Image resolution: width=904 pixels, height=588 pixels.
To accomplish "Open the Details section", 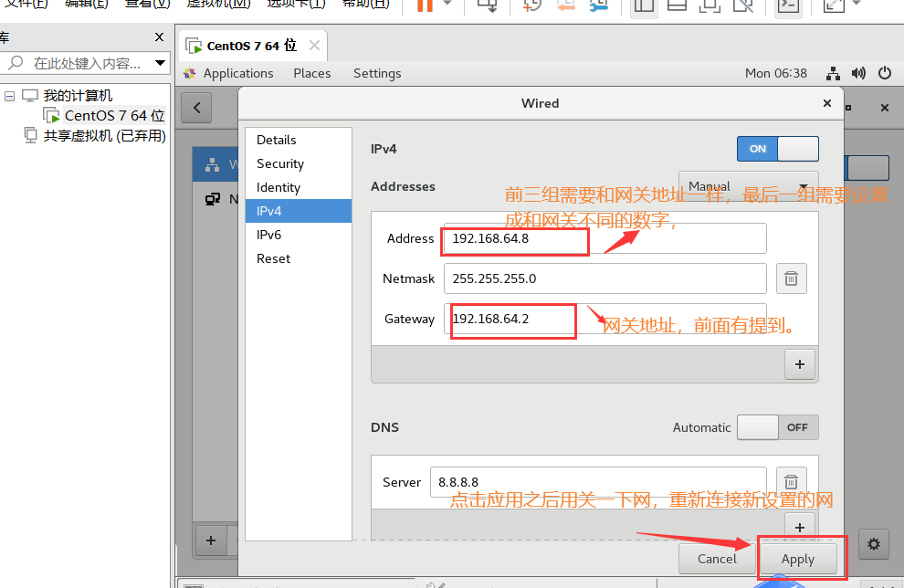I will click(x=299, y=140).
